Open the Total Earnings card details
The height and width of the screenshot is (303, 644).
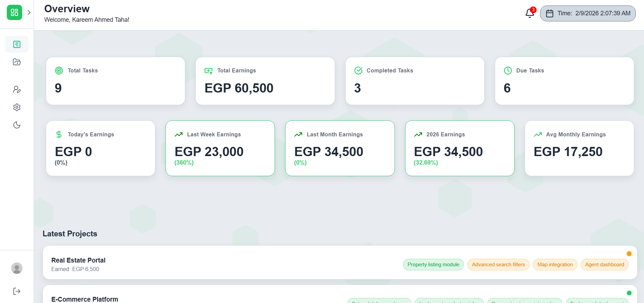[x=265, y=81]
